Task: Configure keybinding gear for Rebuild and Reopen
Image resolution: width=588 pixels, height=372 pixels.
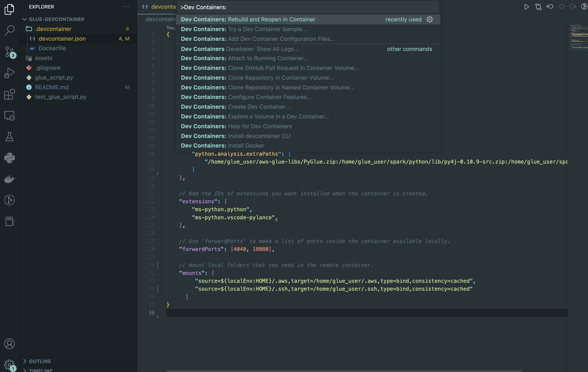Action: pos(429,19)
